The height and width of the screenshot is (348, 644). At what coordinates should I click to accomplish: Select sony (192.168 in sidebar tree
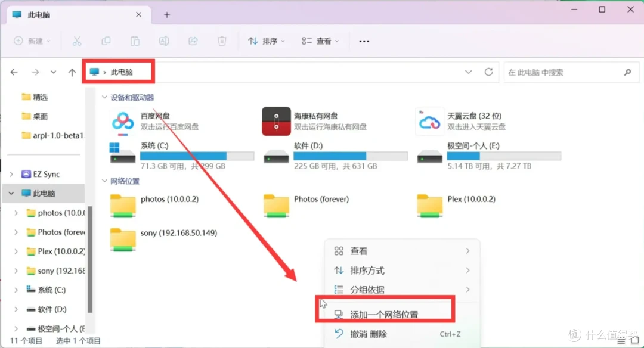(55, 271)
